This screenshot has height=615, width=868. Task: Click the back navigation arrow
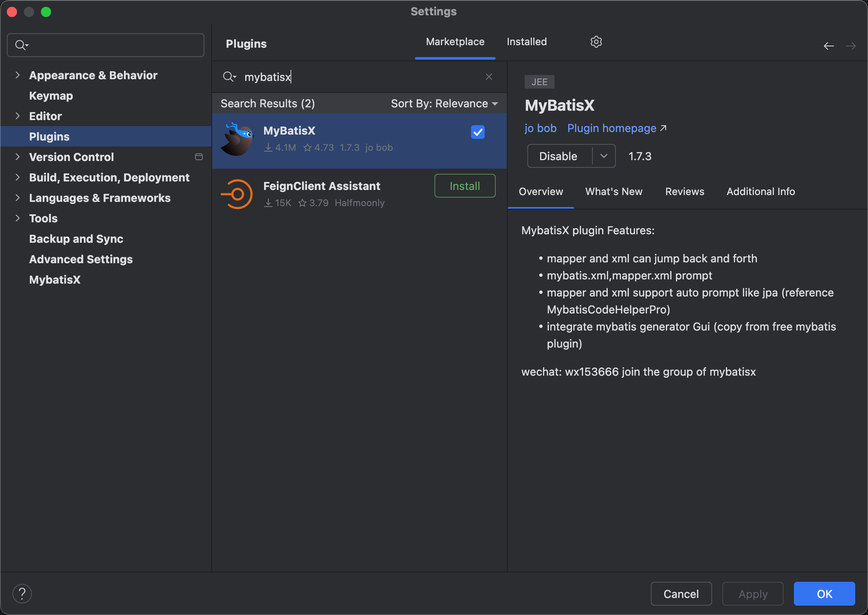828,46
